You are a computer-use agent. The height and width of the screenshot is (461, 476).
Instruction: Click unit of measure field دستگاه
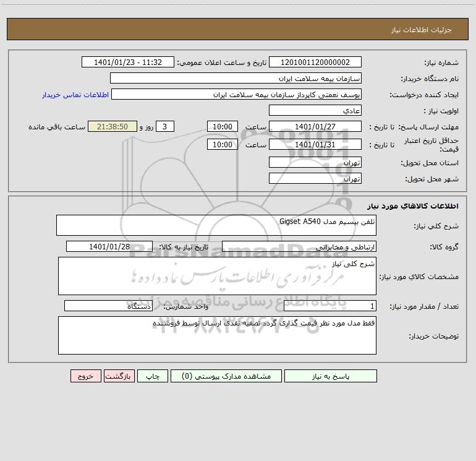click(108, 306)
